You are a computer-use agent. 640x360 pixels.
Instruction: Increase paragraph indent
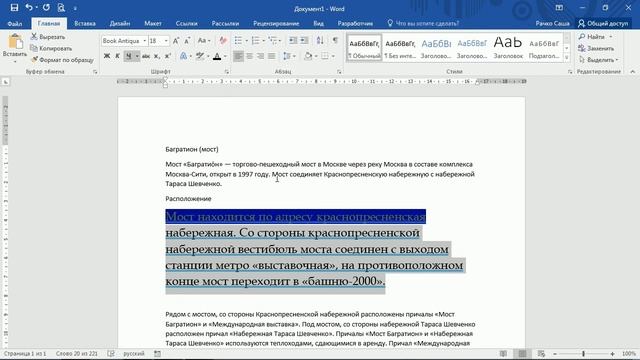tap(304, 40)
